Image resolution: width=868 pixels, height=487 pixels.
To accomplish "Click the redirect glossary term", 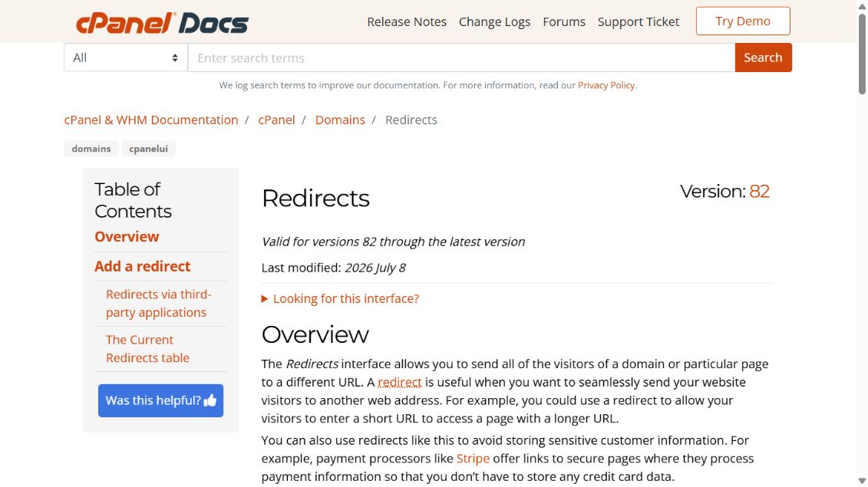I will (399, 383).
